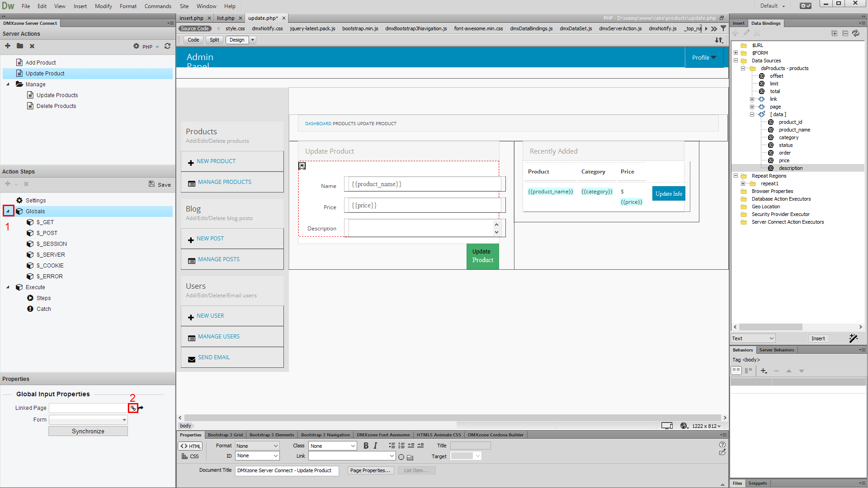868x488 pixels.
Task: Click the Synchronize button
Action: pos(88,432)
